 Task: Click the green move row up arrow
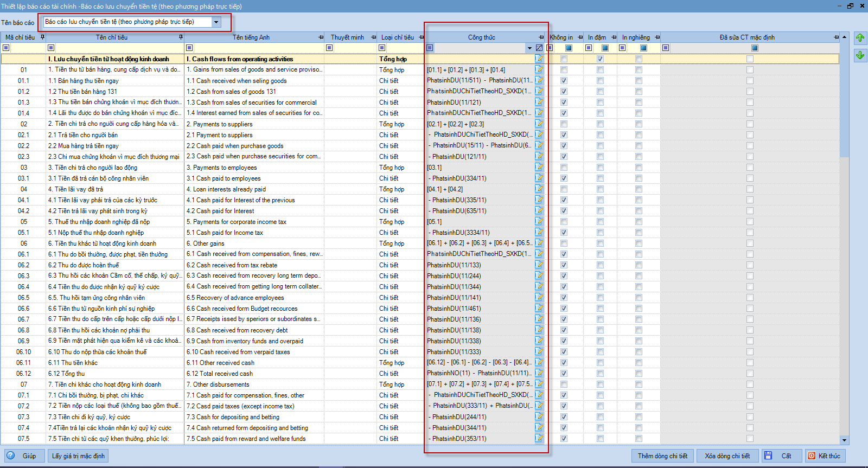coord(860,38)
